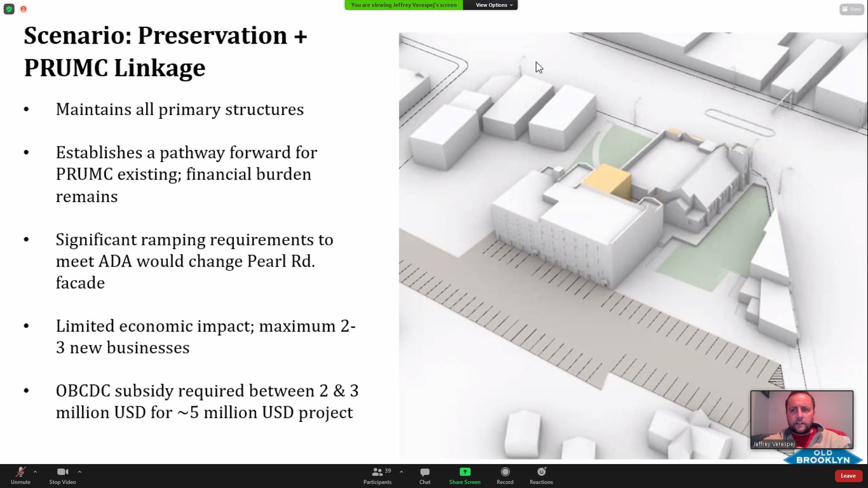Click the slide title 'Scenario: Preservation + PRUMC Linkage'

point(165,52)
